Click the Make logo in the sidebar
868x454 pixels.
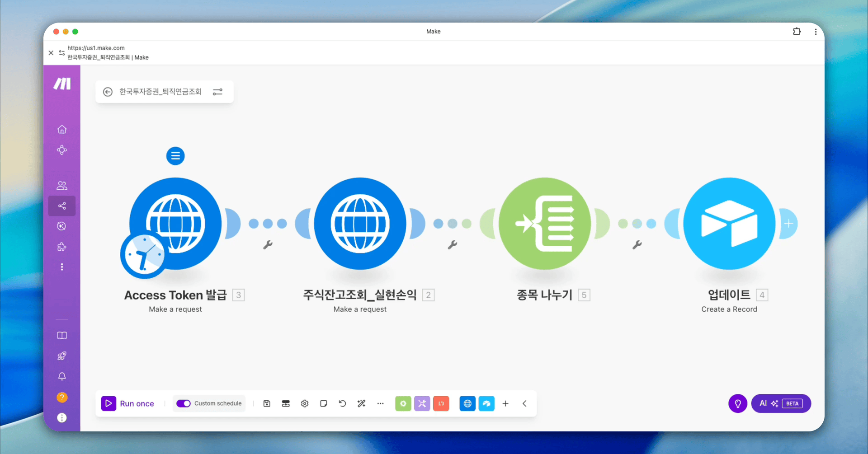pyautogui.click(x=62, y=84)
